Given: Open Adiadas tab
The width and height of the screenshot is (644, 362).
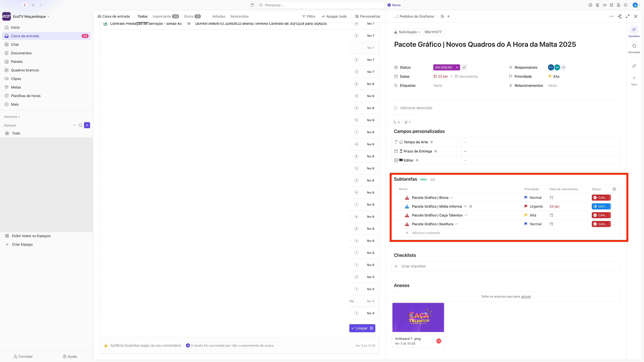Looking at the screenshot, I should tap(219, 16).
